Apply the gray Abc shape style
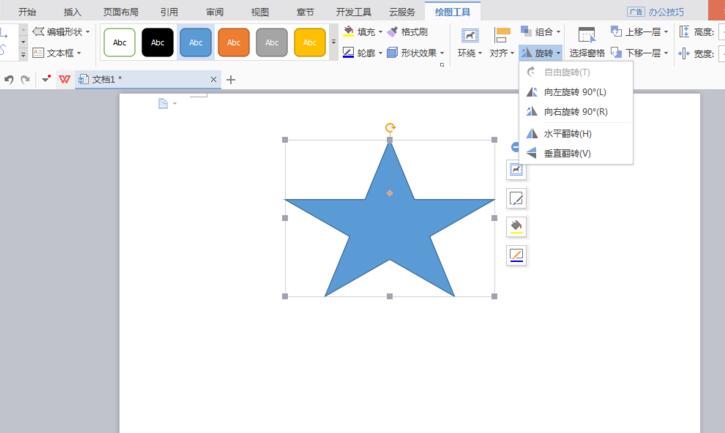The image size is (725, 433). click(272, 43)
